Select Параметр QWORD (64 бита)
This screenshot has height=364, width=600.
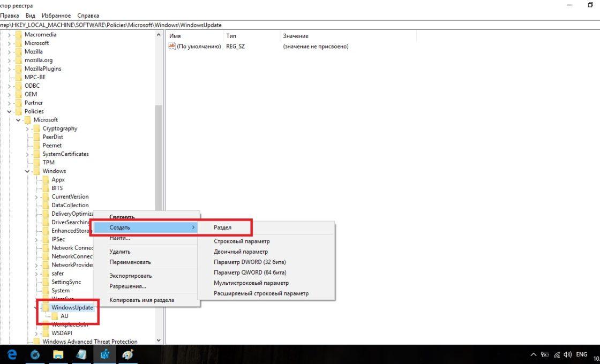250,272
